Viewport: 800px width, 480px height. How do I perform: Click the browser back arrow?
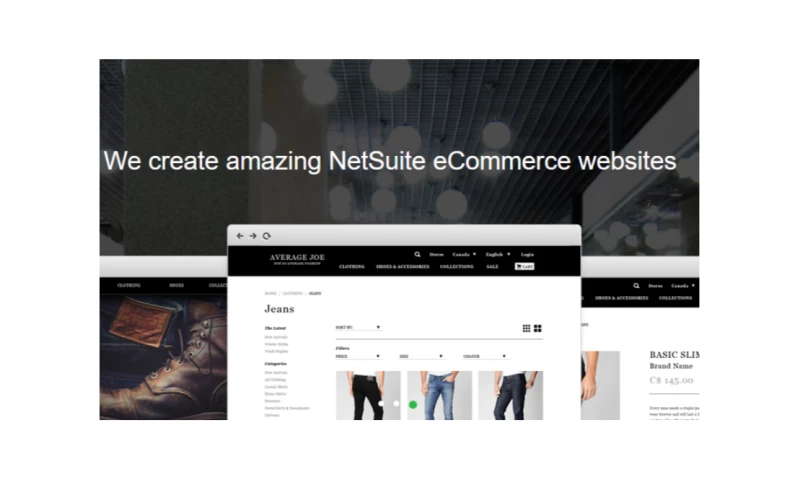[240, 236]
